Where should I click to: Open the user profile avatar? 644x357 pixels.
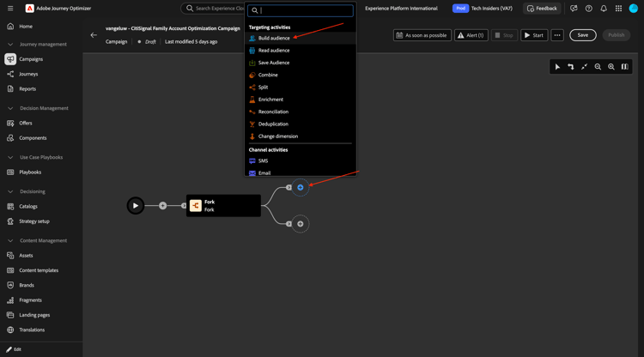(634, 9)
